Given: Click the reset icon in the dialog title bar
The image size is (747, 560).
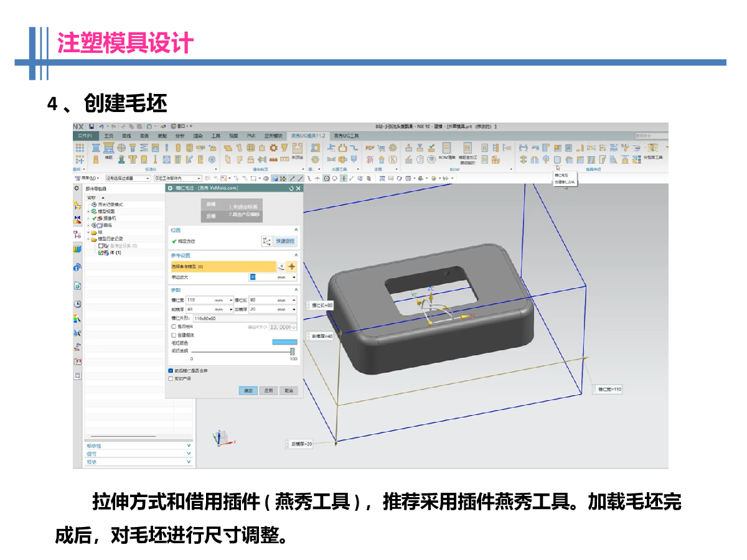Looking at the screenshot, I should click(x=291, y=188).
